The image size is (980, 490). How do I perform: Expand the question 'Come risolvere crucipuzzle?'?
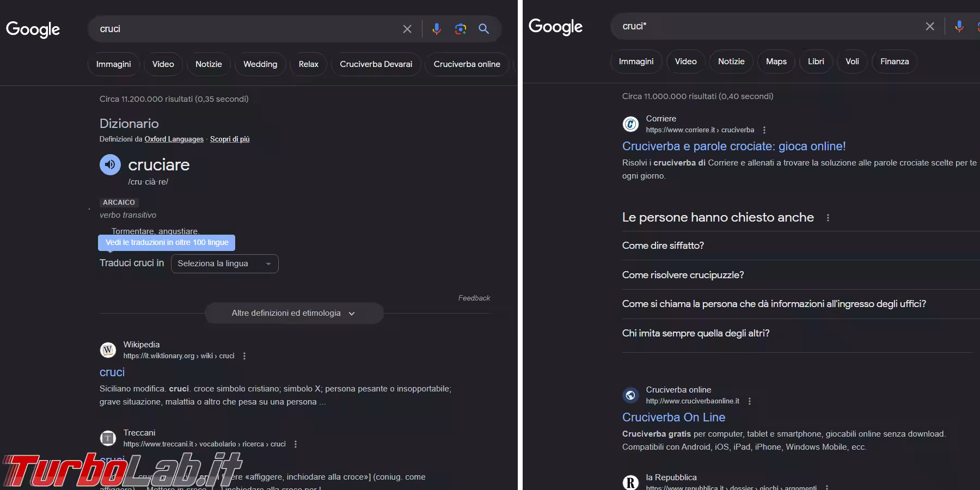coord(683,275)
